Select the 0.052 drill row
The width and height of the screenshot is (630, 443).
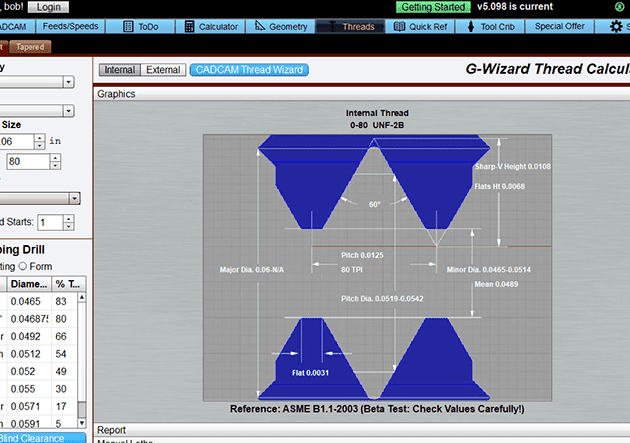coord(38,372)
